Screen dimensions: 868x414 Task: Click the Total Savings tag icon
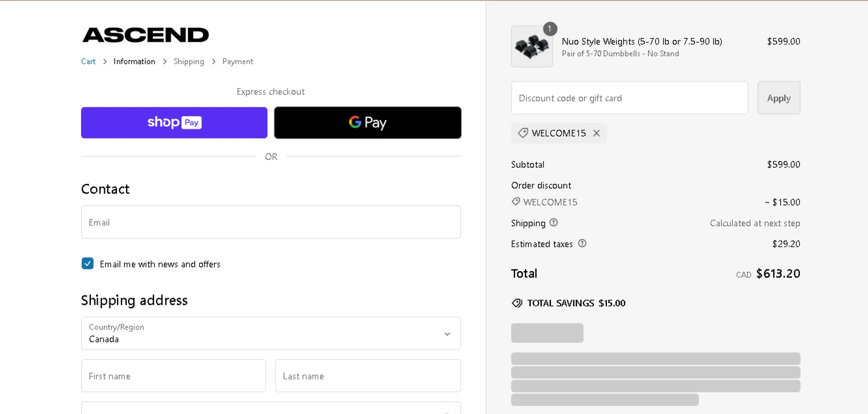tap(517, 303)
